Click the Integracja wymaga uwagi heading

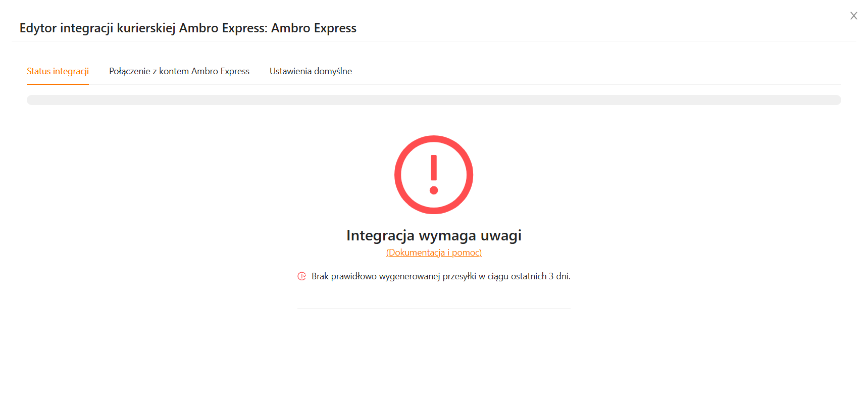(x=434, y=235)
